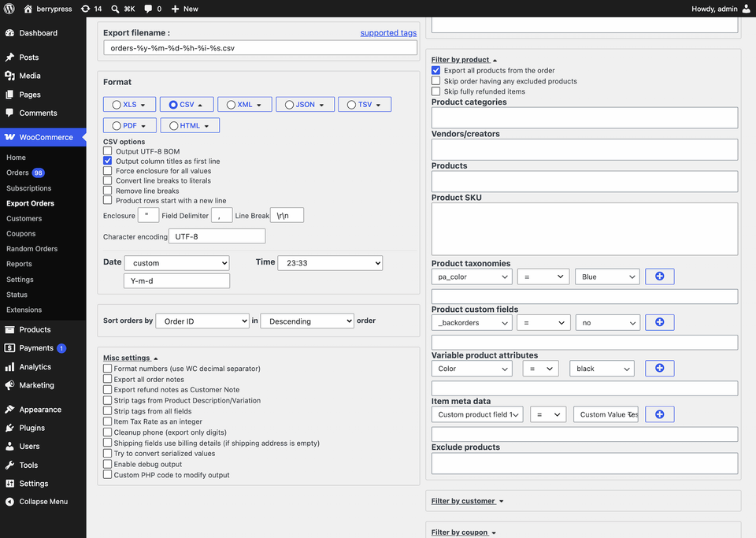Click the Product SKU text area
This screenshot has width=756, height=538.
pyautogui.click(x=584, y=229)
